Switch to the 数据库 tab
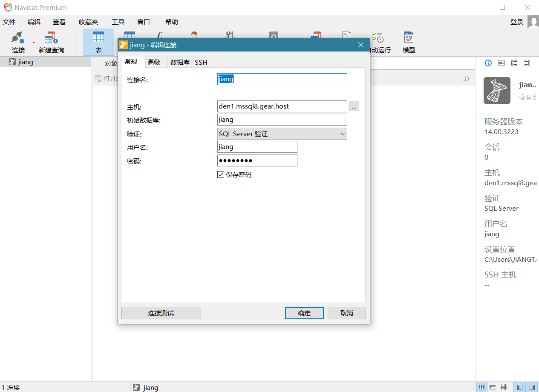Image resolution: width=539 pixels, height=392 pixels. [x=180, y=62]
